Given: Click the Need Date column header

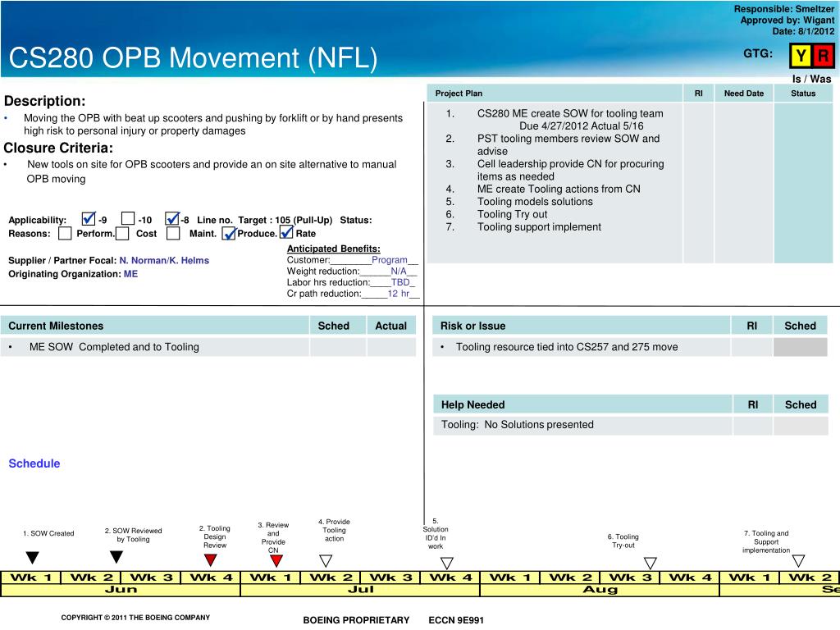Looking at the screenshot, I should [x=743, y=94].
